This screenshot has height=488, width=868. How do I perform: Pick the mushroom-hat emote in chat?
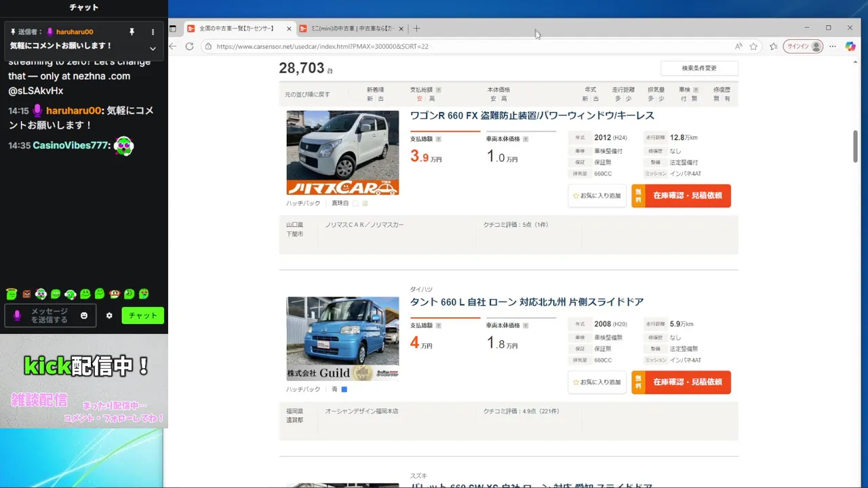115,294
